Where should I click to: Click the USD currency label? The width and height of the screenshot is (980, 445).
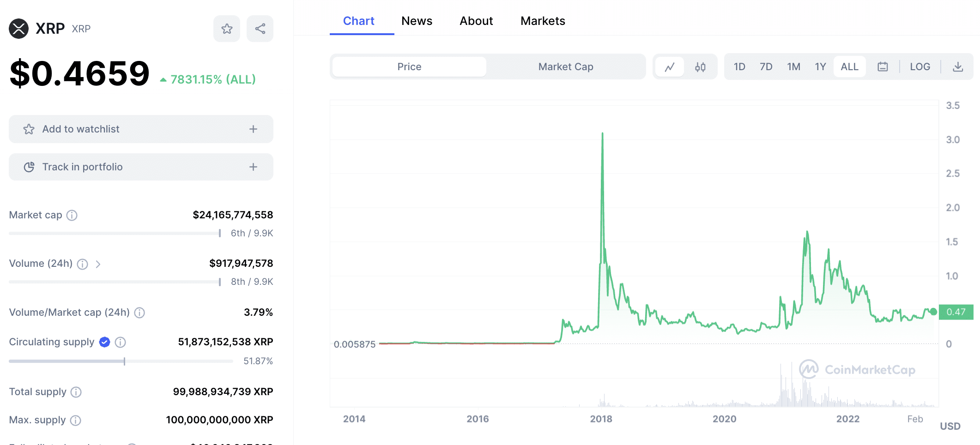(950, 427)
